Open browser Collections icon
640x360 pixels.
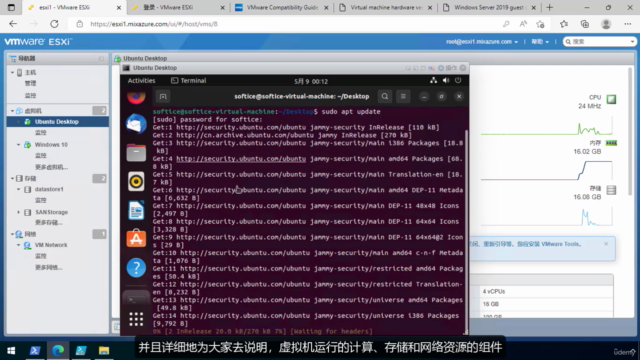pyautogui.click(x=584, y=24)
